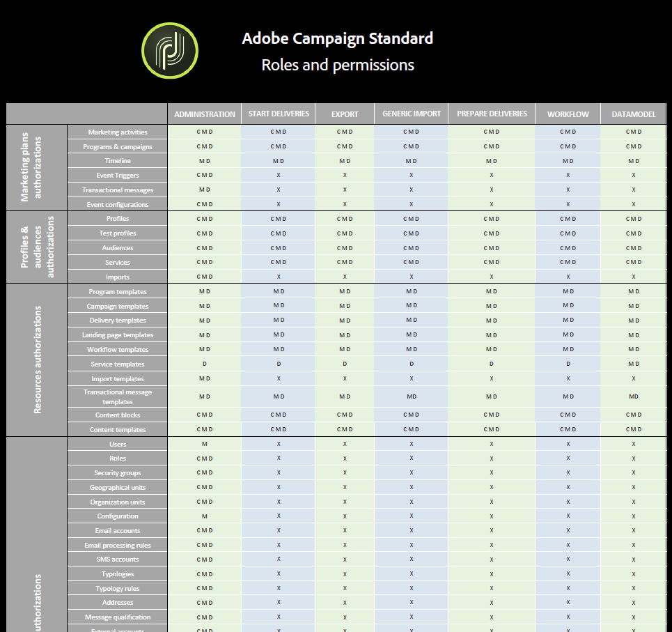672x632 pixels.
Task: Click the Profiles PREPARE DELIVERIES cell C M D
Action: [x=492, y=219]
